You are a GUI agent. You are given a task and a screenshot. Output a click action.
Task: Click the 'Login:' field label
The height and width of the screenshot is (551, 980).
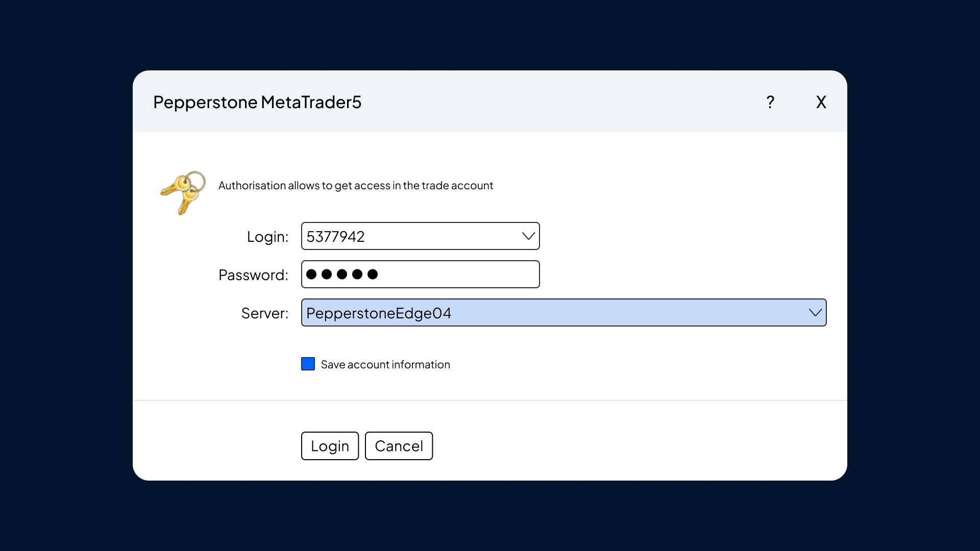(267, 237)
